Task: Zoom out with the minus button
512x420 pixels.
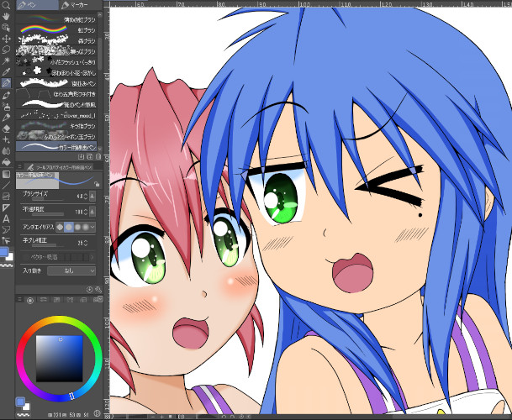Action: tap(152, 417)
